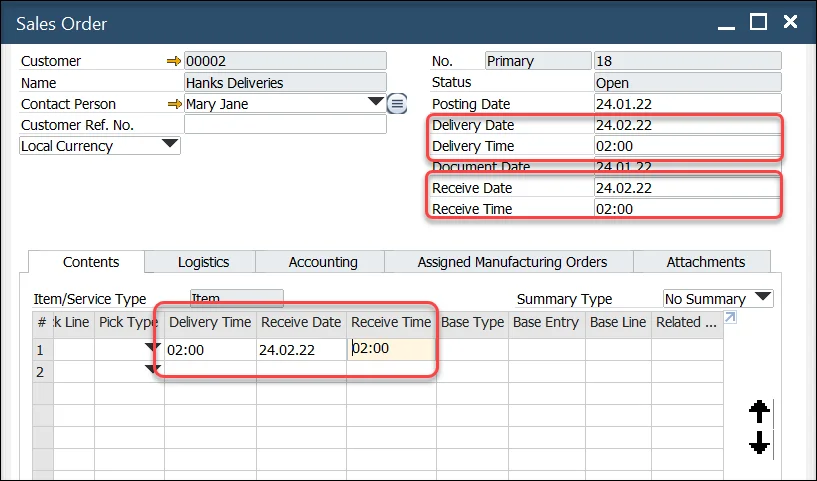The image size is (817, 481).
Task: Click the Contact Person link arrow icon
Action: 174,104
